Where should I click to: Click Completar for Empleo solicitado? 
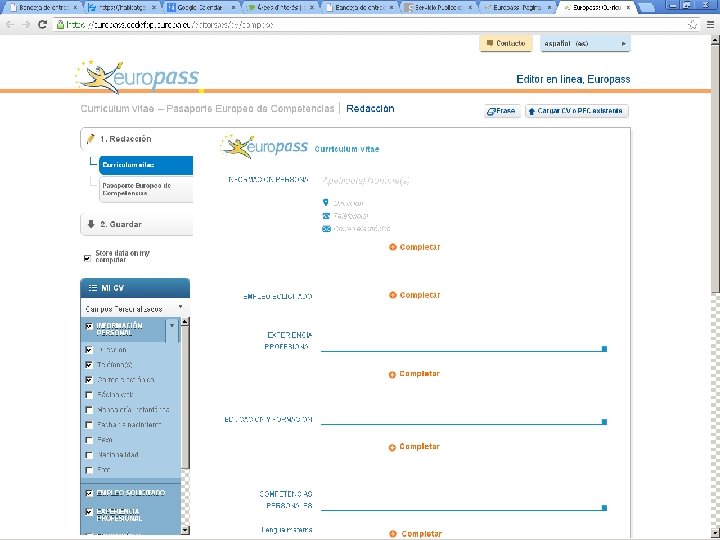point(415,295)
